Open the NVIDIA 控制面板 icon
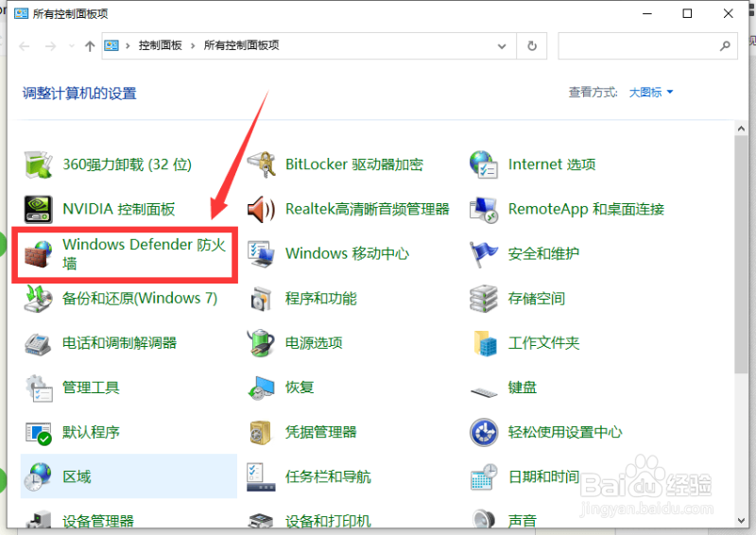Image resolution: width=756 pixels, height=535 pixels. (38, 209)
